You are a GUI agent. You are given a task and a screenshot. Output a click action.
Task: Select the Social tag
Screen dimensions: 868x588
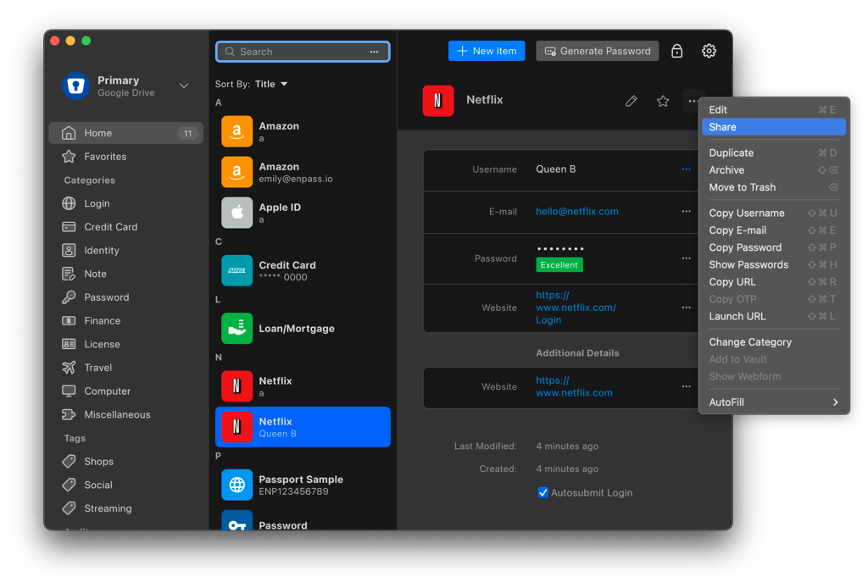click(x=126, y=485)
